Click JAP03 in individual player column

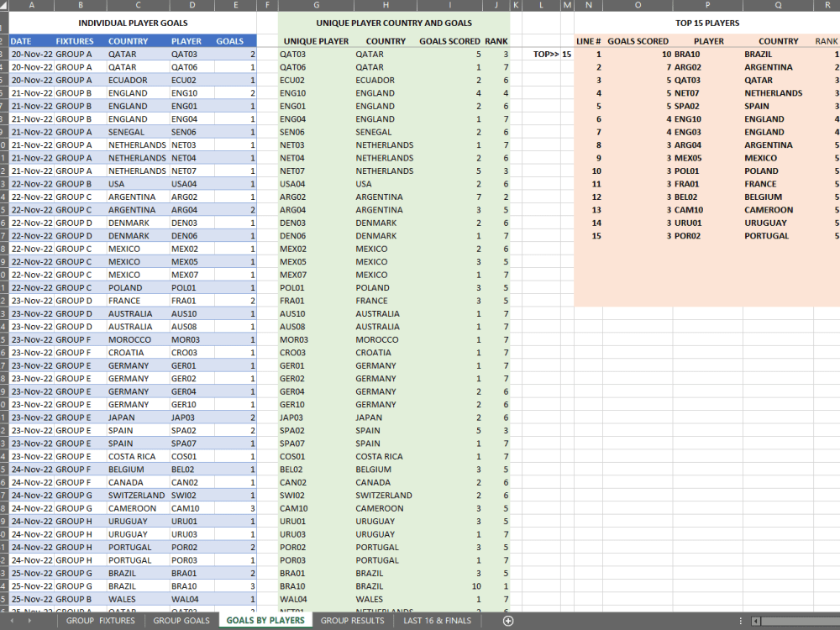tap(192, 417)
